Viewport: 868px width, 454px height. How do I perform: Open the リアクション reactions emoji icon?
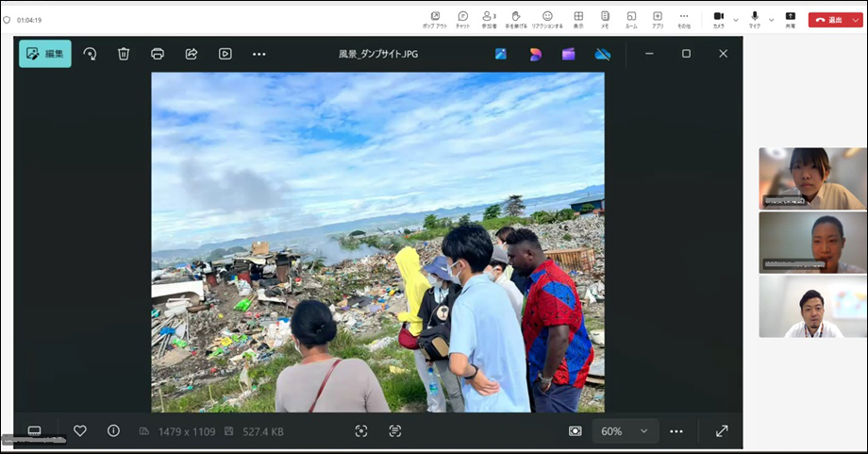click(x=547, y=19)
